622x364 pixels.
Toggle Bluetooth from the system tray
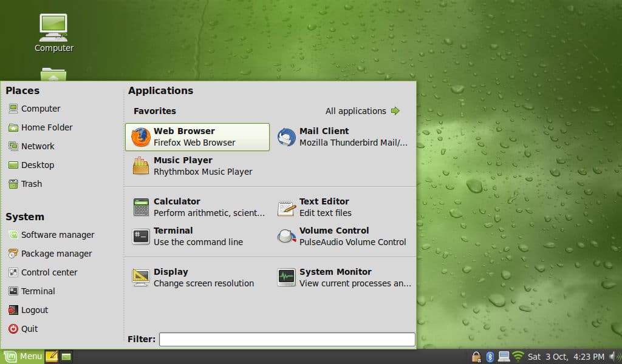pyautogui.click(x=490, y=356)
